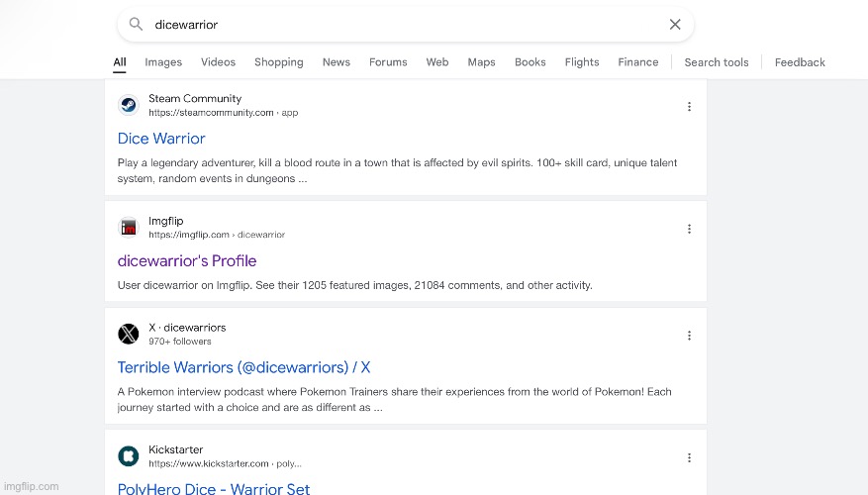Click the X logo favicon
Screen dimensions: 868x495
click(x=129, y=334)
